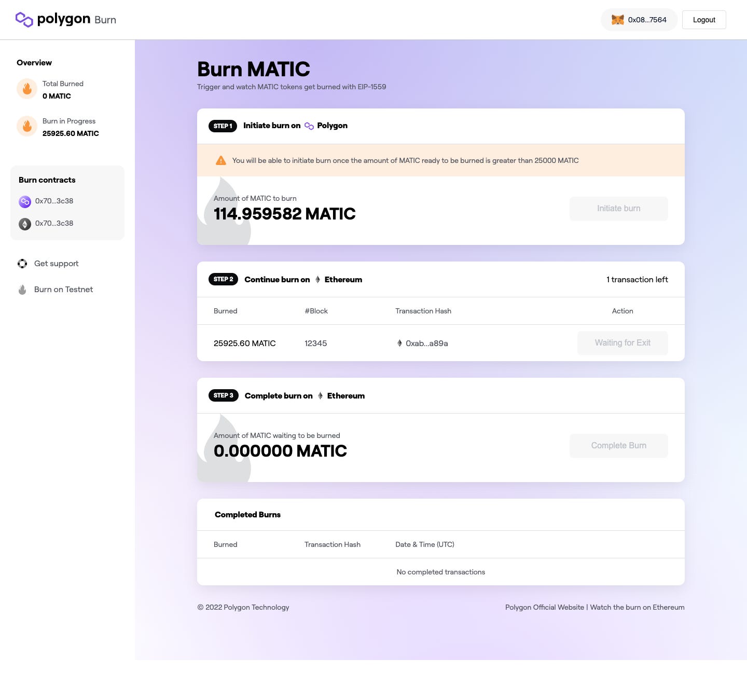The image size is (747, 700).
Task: Click the Complete Burn button
Action: (x=619, y=446)
